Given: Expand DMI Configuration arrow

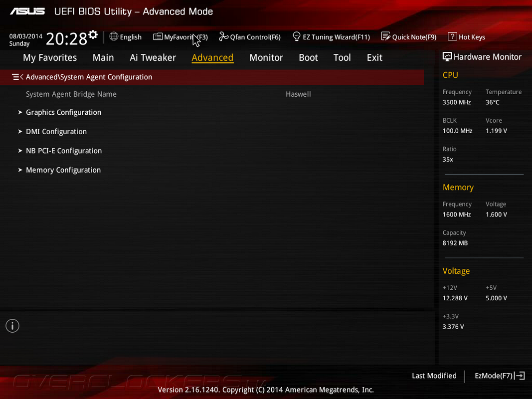Looking at the screenshot, I should coord(20,132).
